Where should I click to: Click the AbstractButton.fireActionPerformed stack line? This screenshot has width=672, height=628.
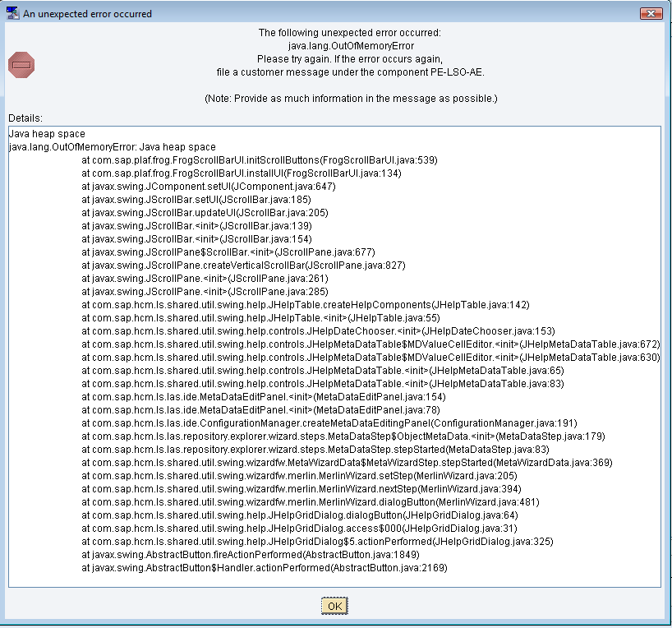251,555
